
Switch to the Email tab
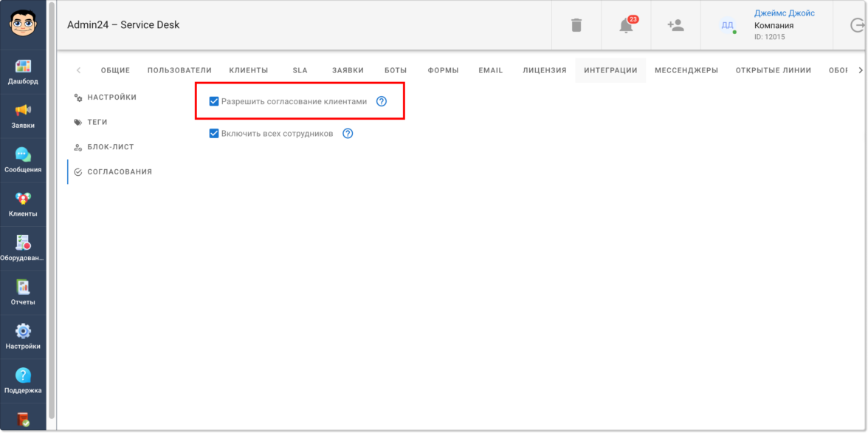click(490, 70)
